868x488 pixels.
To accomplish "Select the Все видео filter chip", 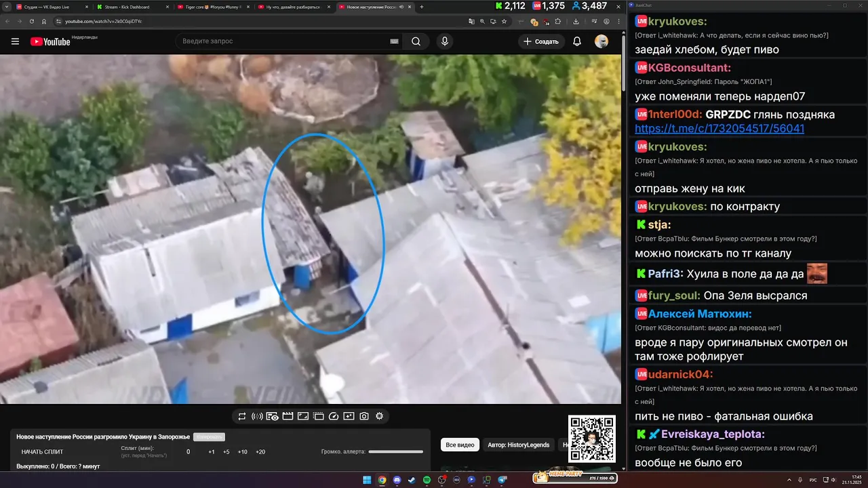I will point(460,445).
